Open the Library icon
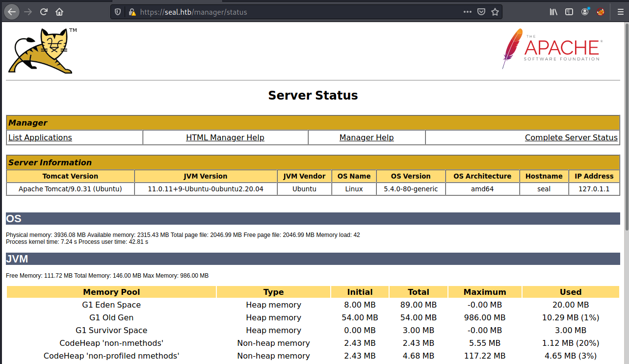This screenshot has width=629, height=364. [553, 12]
